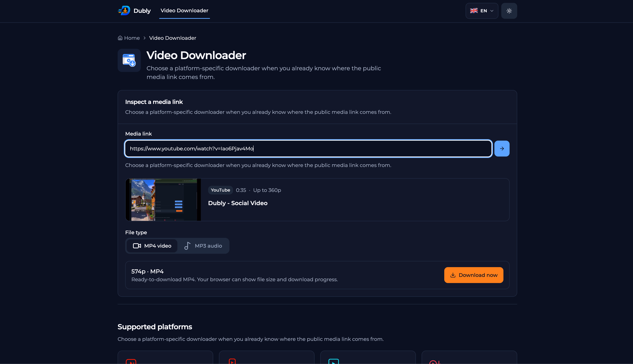
Task: Click the Dubly logo icon
Action: click(124, 10)
